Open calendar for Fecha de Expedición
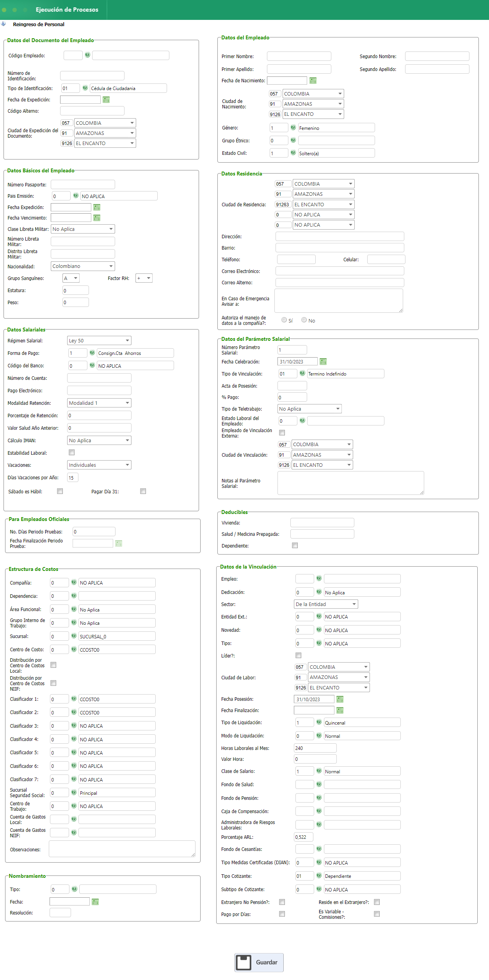The image size is (489, 980). pos(106,100)
